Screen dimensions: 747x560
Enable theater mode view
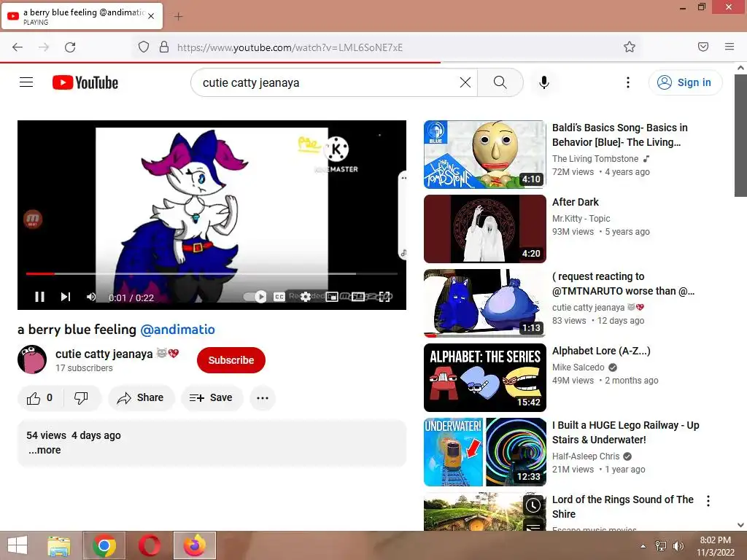tap(358, 297)
